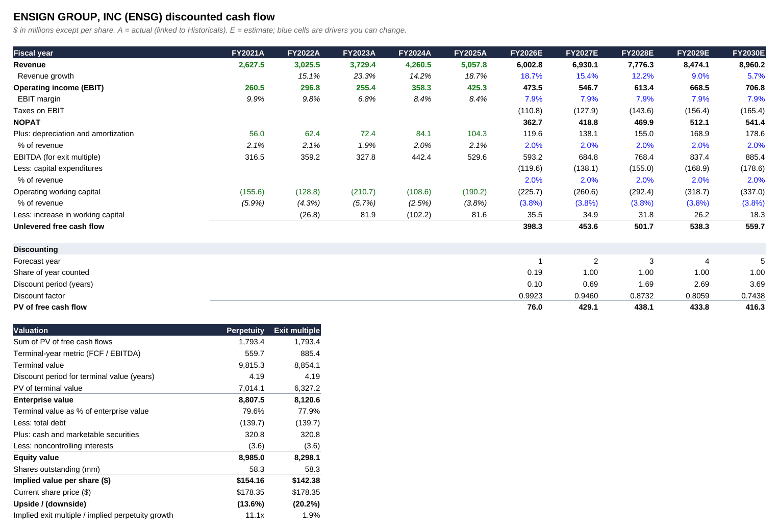The image size is (778, 532).
Task: Click the FY2026E EBIT margin 7.9% driver
Action: pyautogui.click(x=534, y=99)
